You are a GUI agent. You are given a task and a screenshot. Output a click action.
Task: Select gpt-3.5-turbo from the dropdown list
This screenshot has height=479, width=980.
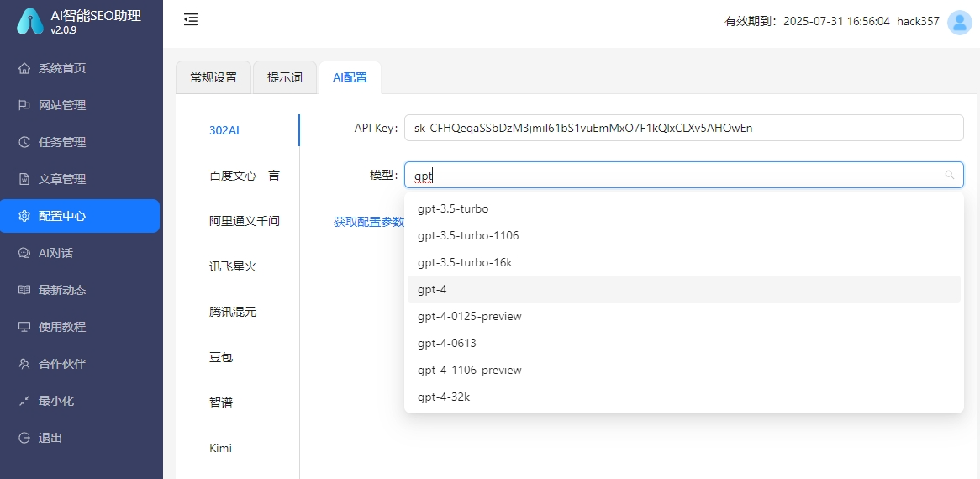pyautogui.click(x=684, y=208)
